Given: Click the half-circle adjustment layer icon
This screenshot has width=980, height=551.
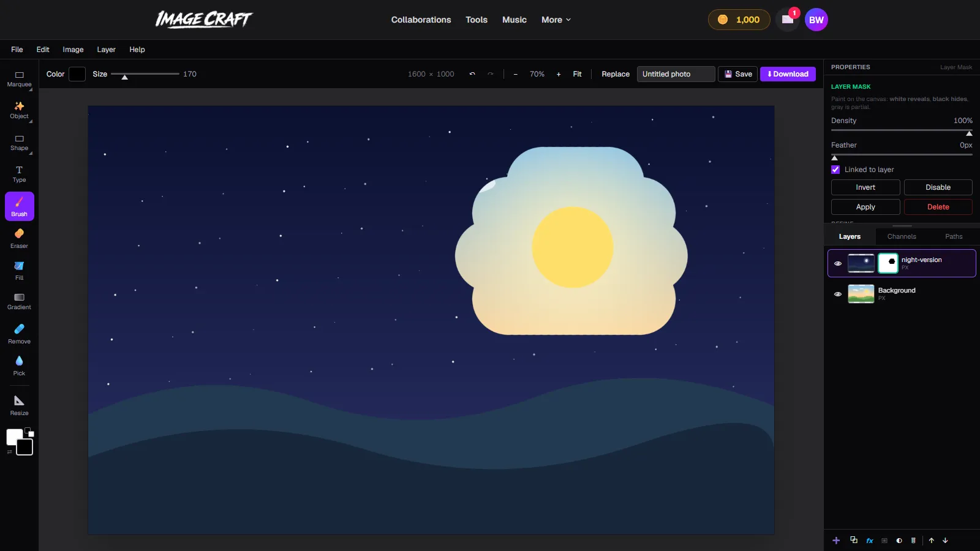Looking at the screenshot, I should [x=899, y=541].
